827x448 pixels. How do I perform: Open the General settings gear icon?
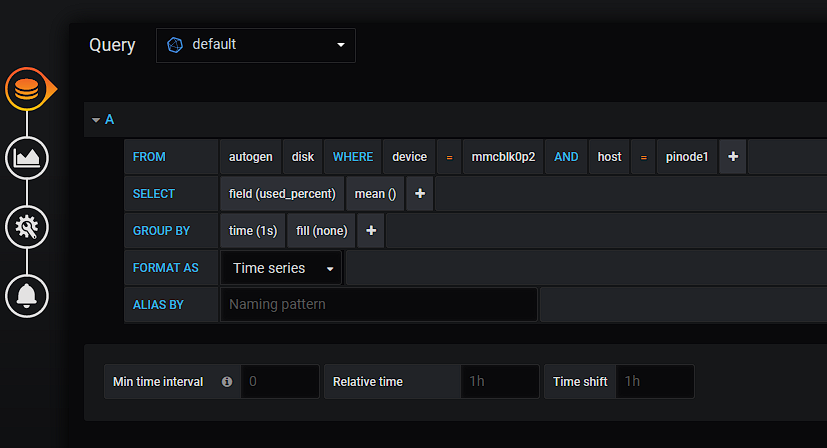point(27,227)
